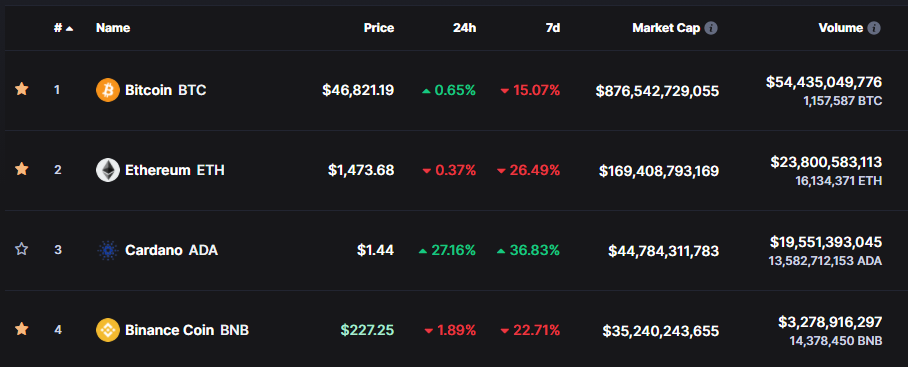Toggle the Ethereum watchlist star
908x367 pixels.
(21, 169)
